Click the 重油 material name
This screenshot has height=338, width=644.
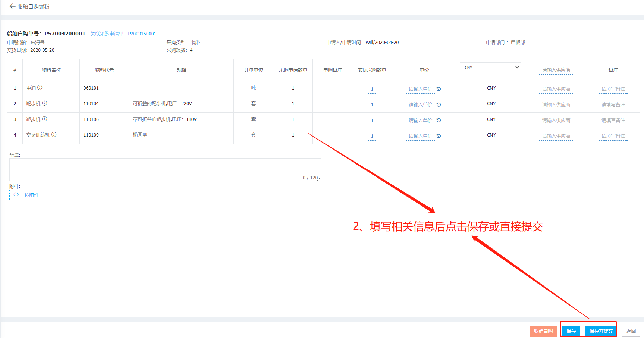click(x=31, y=88)
